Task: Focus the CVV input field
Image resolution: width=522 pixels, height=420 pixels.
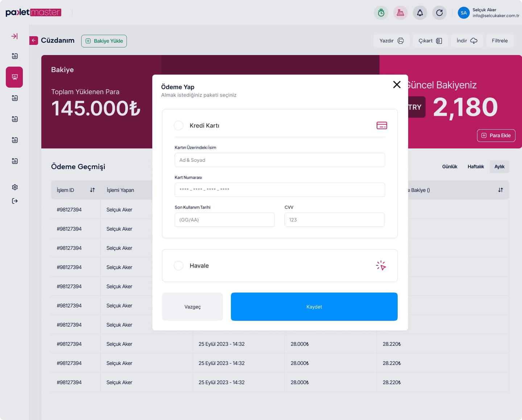Action: click(335, 220)
